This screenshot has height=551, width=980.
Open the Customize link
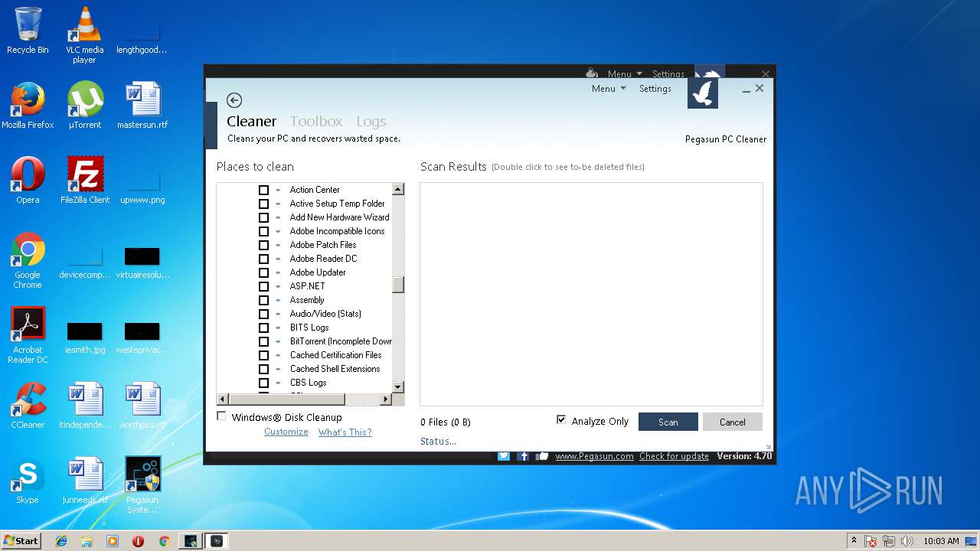[286, 432]
